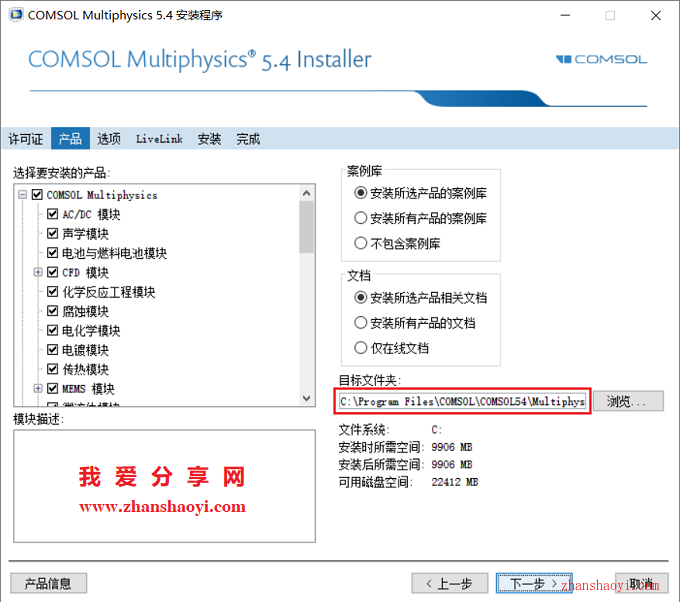Click the 产品信息 button
The height and width of the screenshot is (602, 680).
click(x=49, y=583)
